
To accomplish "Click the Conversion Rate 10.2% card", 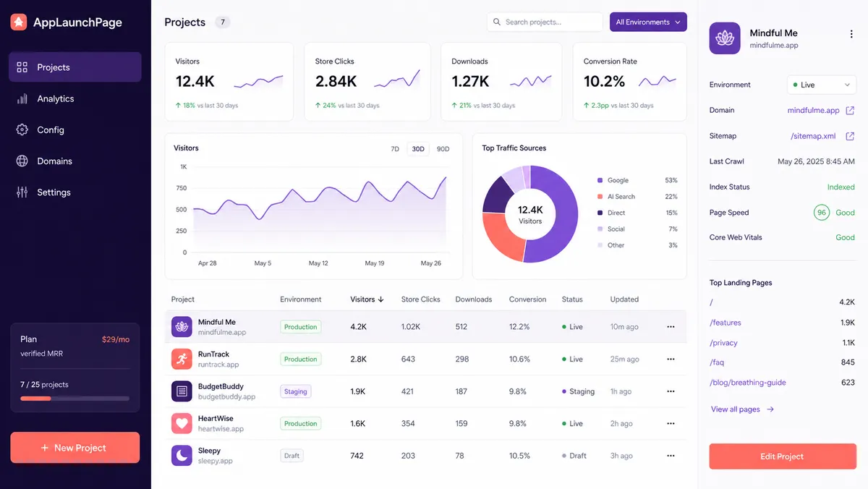I will coord(629,82).
